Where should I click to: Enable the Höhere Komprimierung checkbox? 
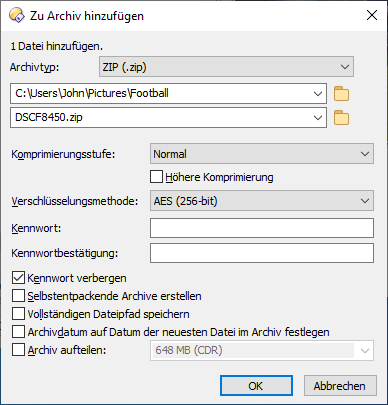156,177
